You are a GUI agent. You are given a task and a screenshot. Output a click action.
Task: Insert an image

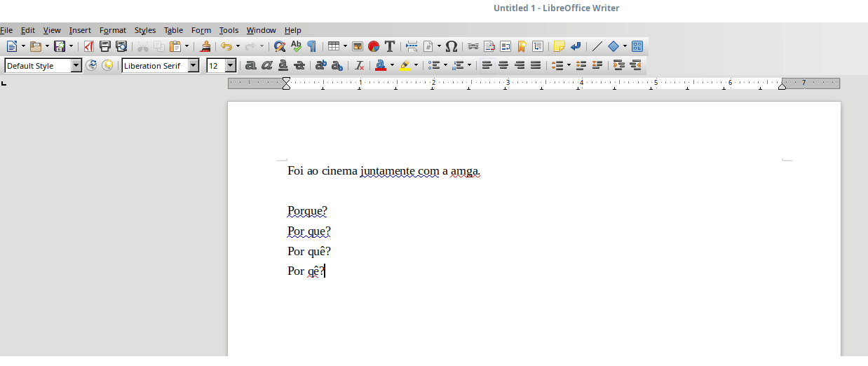pyautogui.click(x=358, y=46)
